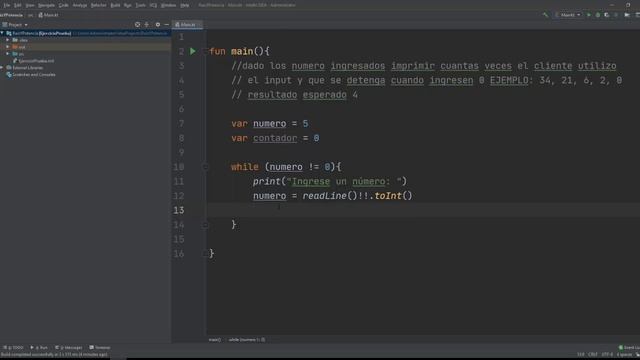640x360 pixels.
Task: Select Scratches and Consoles node
Action: [34, 75]
